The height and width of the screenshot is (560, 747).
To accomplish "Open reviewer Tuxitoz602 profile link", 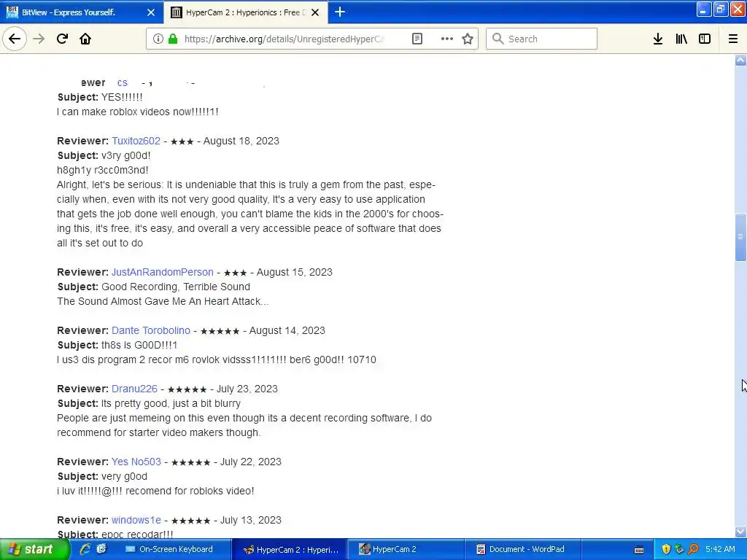I will coord(136,141).
